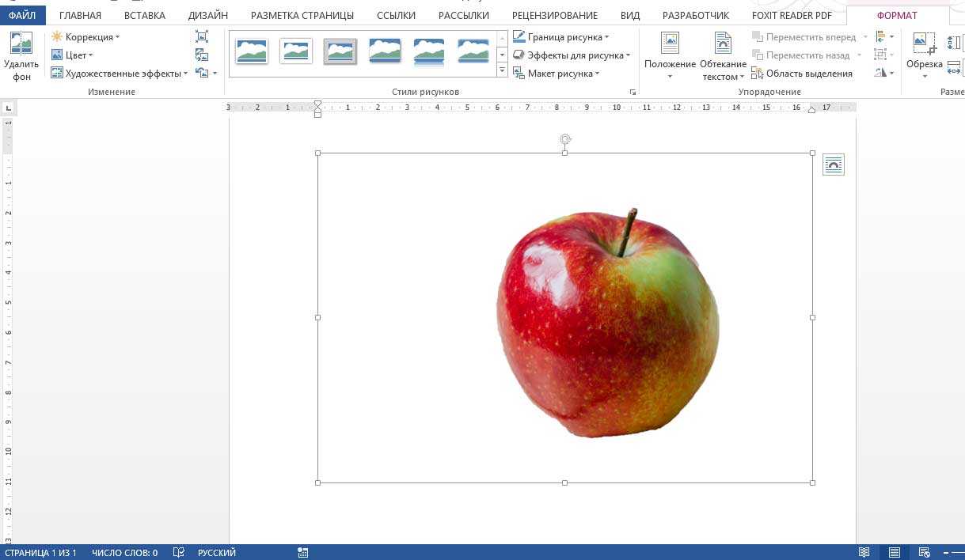Open the ФАЙЛ menu tab
The image size is (965, 560).
click(x=23, y=15)
